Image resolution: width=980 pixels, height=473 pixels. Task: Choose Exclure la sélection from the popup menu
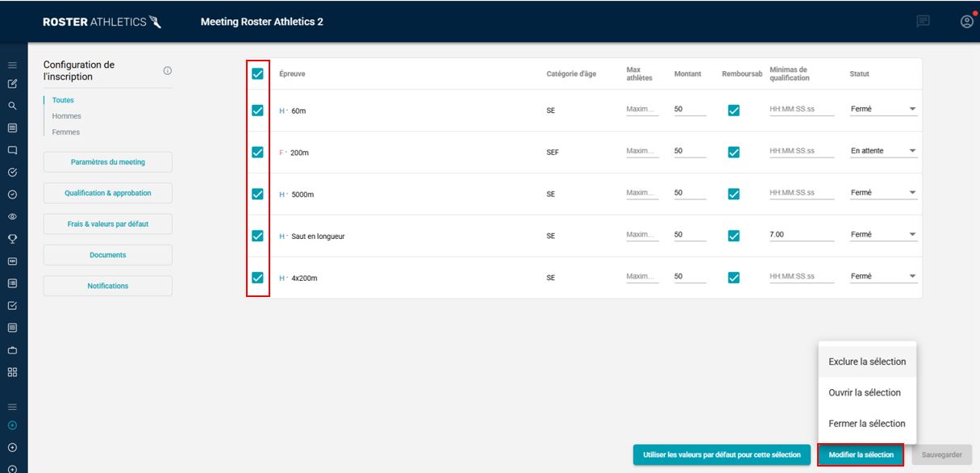pyautogui.click(x=867, y=362)
